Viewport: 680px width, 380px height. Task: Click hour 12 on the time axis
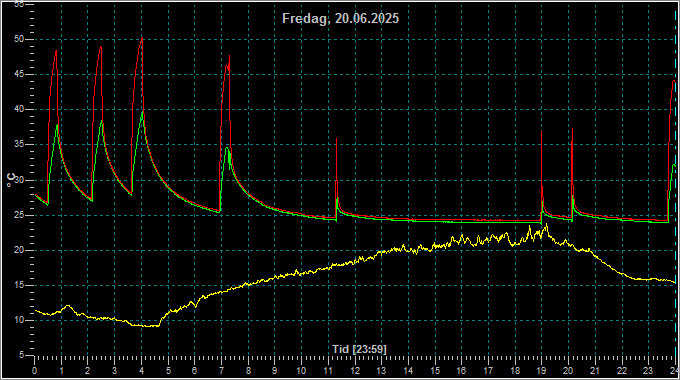355,371
